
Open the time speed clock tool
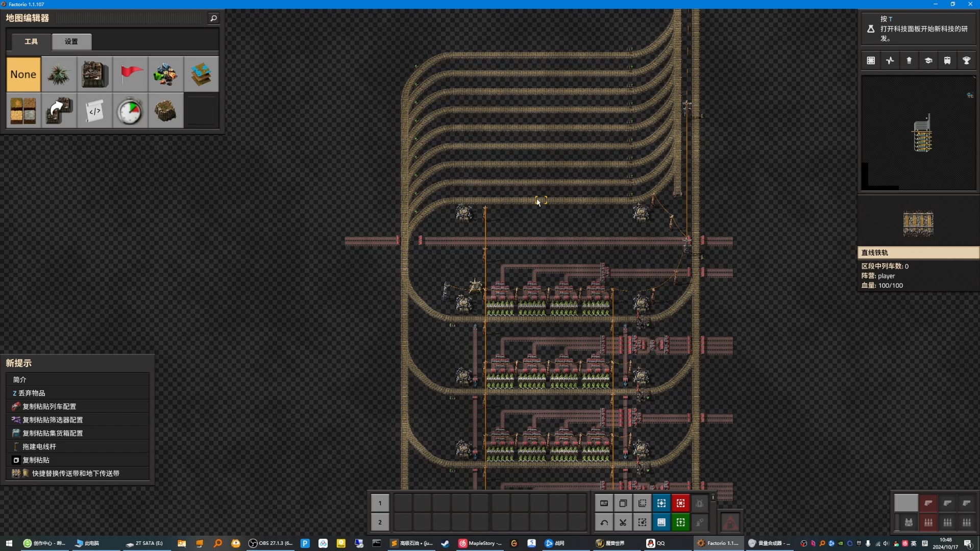click(x=130, y=111)
